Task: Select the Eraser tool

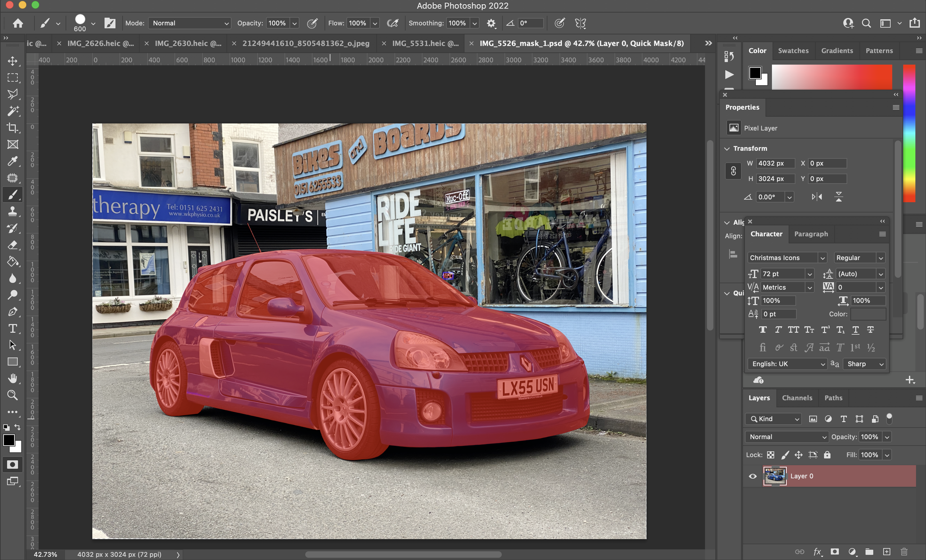Action: pos(13,245)
